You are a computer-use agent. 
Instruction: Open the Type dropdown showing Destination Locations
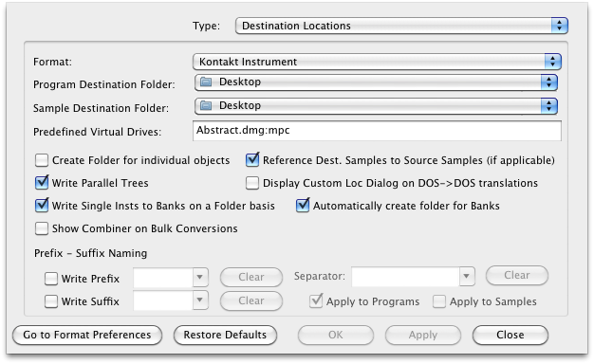click(x=401, y=26)
